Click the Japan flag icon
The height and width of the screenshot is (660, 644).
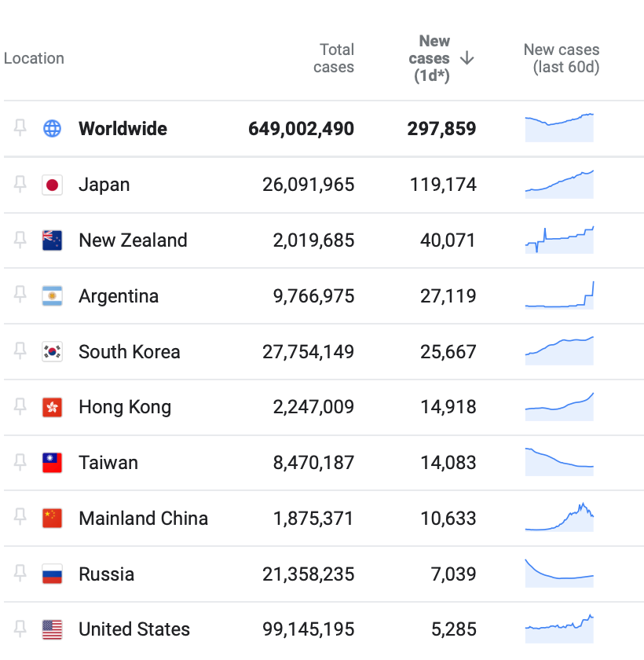pyautogui.click(x=52, y=185)
